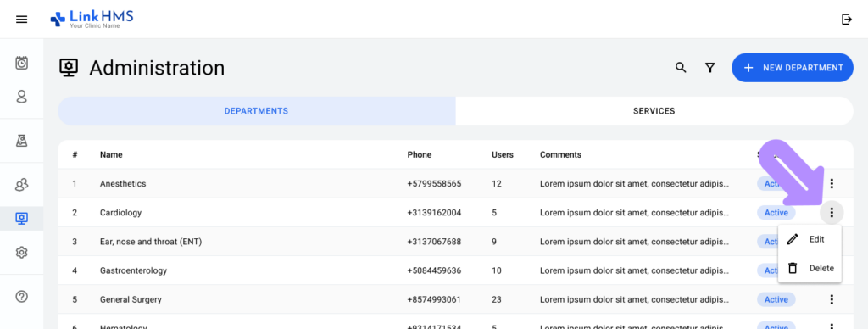Click the New Department button
The width and height of the screenshot is (868, 329).
pos(793,68)
